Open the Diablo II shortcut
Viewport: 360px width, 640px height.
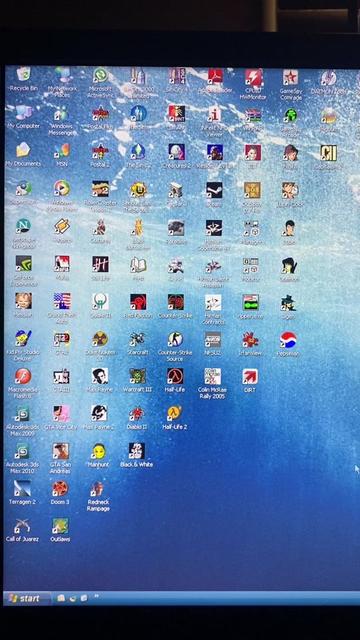(x=137, y=413)
